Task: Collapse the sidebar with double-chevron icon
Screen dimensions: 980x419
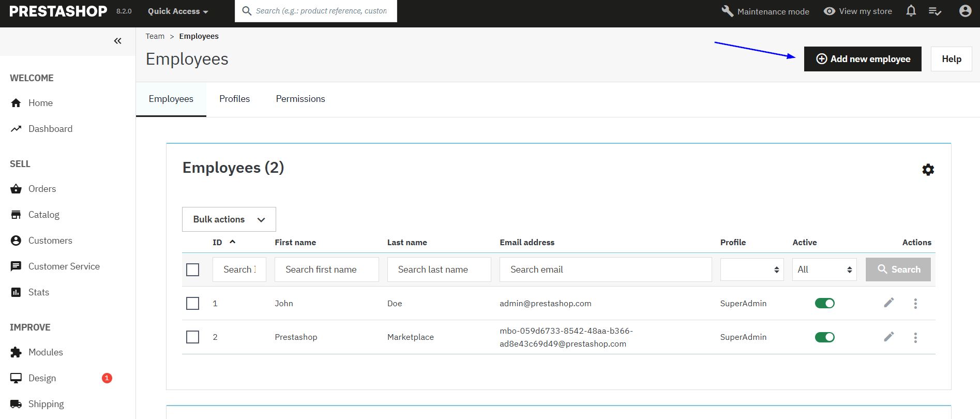Action: [x=118, y=41]
